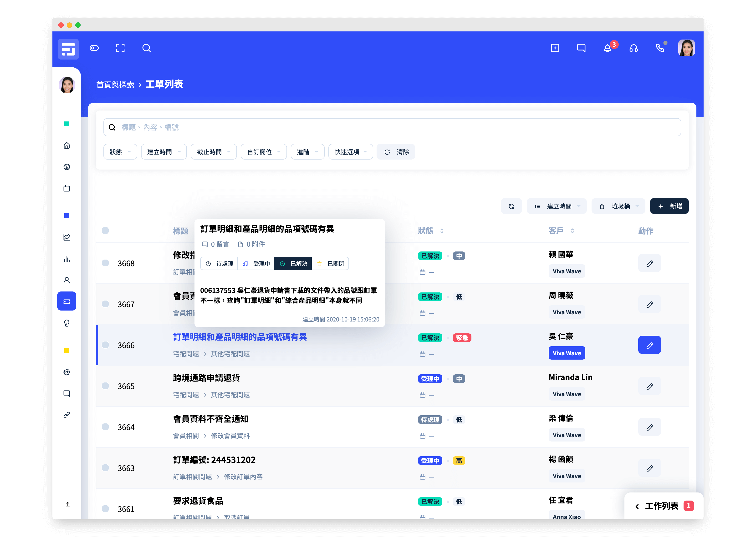
Task: Open the lightbulb icon in sidebar
Action: 67,323
